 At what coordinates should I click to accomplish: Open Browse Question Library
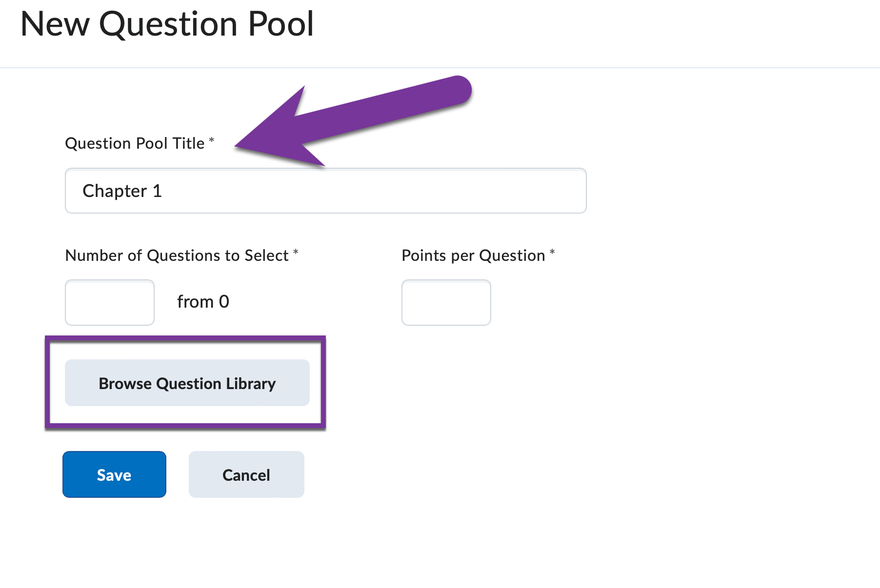(187, 383)
